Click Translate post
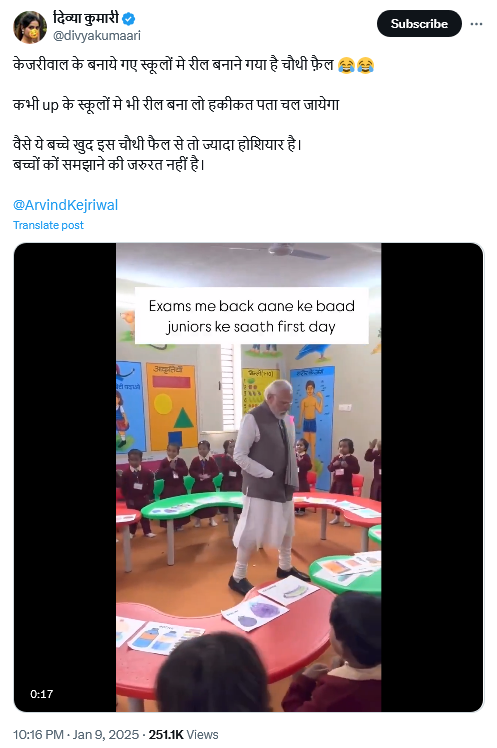 click(48, 225)
